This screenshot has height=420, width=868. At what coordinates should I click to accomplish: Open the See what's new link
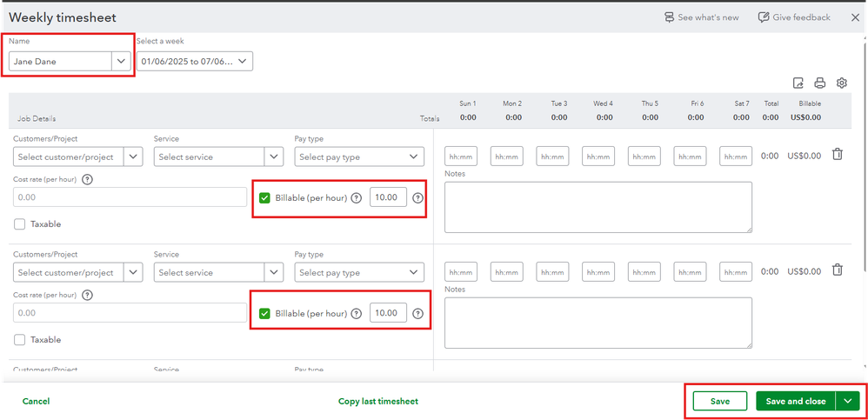click(x=701, y=17)
